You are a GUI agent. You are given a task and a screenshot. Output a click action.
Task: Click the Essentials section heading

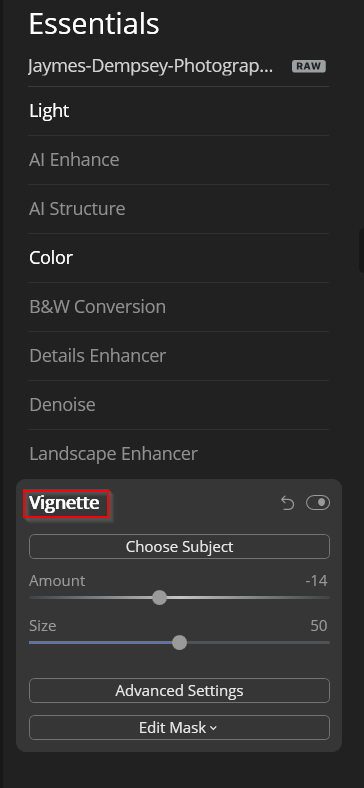(x=94, y=24)
